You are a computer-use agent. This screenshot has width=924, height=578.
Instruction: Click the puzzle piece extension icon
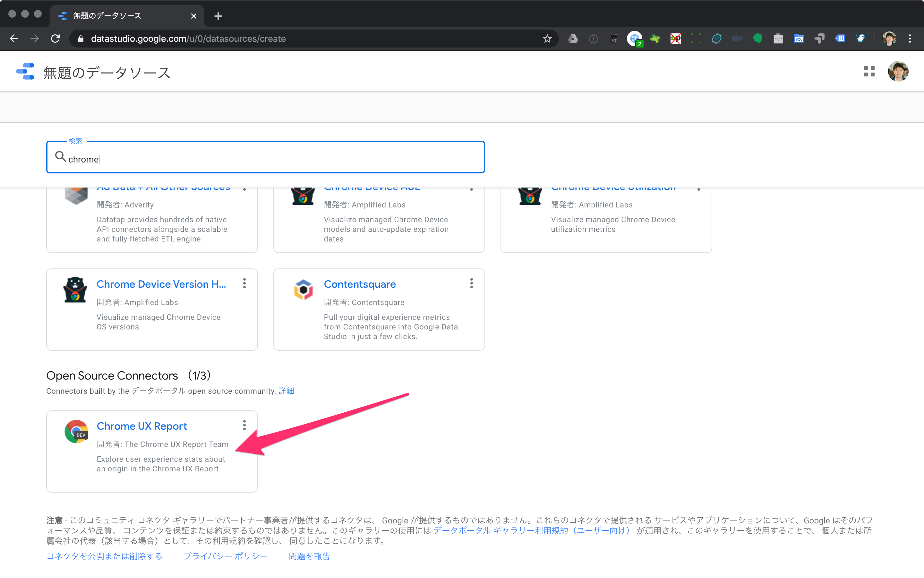tap(655, 39)
